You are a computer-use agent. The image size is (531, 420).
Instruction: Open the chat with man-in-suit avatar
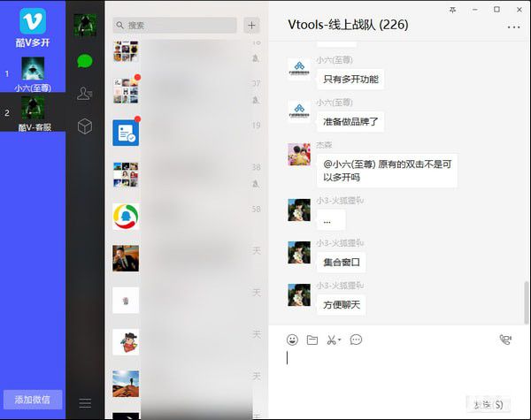pos(126,258)
